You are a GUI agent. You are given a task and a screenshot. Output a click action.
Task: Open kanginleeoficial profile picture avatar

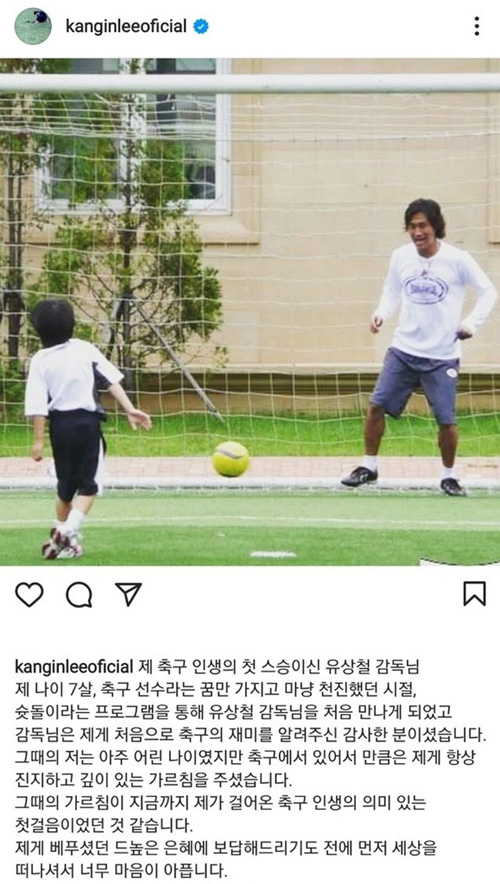(33, 26)
